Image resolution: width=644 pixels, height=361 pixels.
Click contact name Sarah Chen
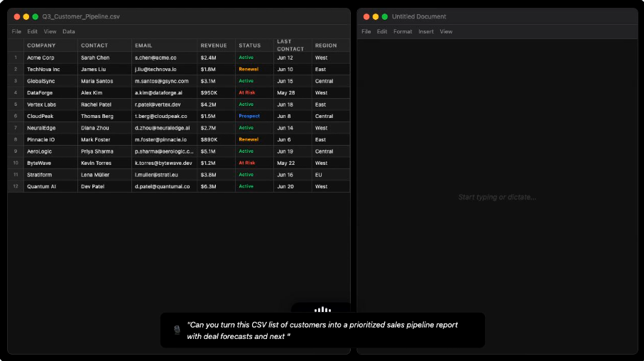click(95, 58)
